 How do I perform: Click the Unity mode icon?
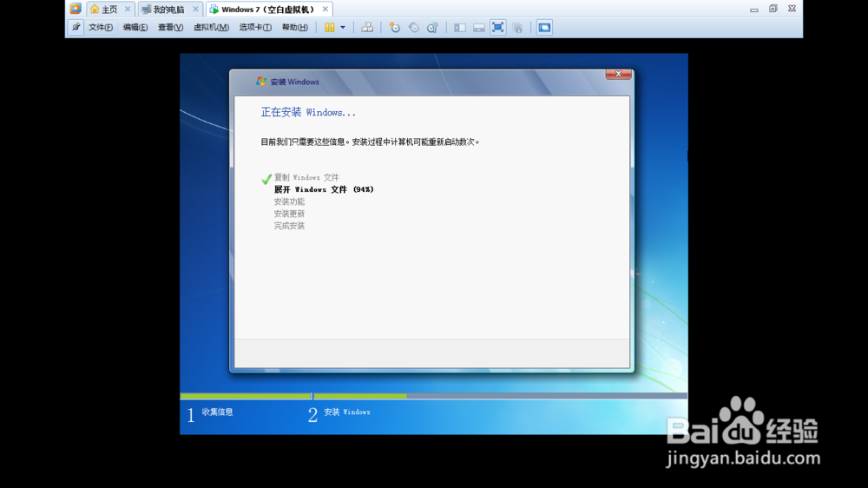[x=517, y=27]
